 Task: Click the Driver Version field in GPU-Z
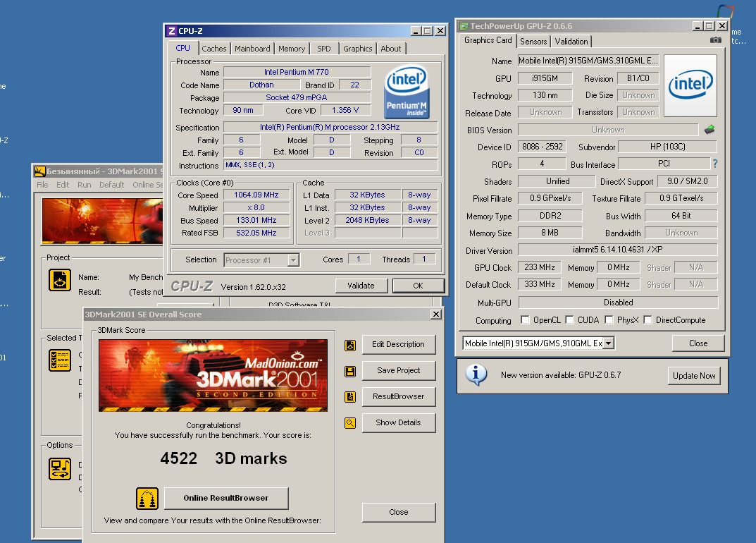[x=618, y=250]
